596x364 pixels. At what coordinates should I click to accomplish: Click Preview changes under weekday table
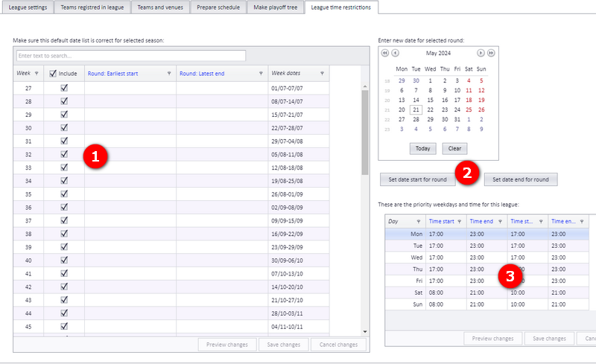492,338
